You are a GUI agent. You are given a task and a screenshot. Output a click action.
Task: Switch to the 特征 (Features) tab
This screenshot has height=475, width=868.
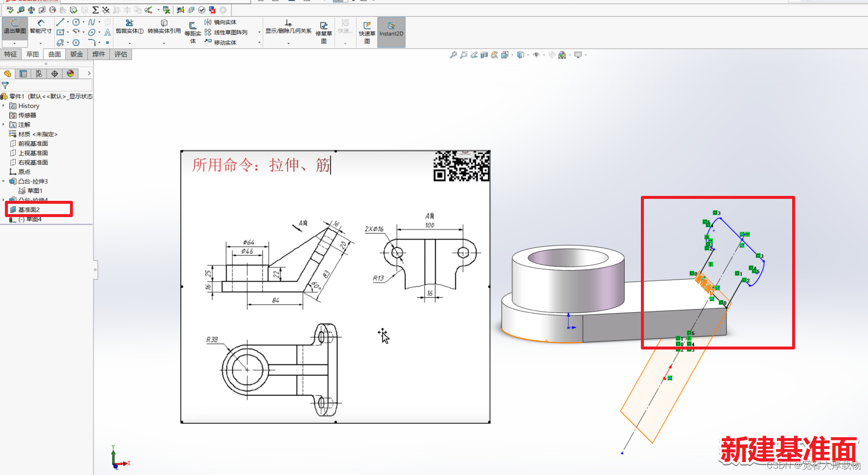10,54
